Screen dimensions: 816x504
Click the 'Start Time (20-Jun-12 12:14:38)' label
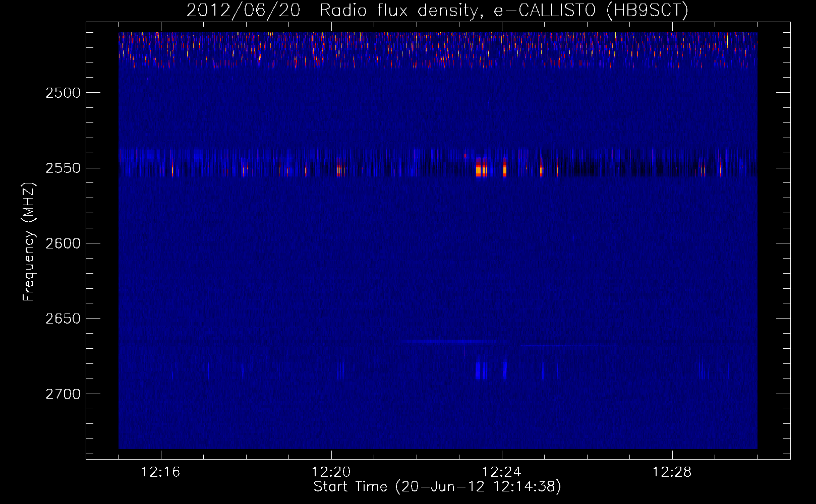click(437, 487)
